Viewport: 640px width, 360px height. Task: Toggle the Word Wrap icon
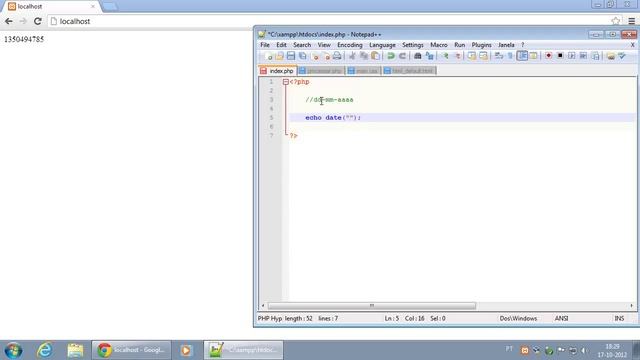tap(498, 56)
